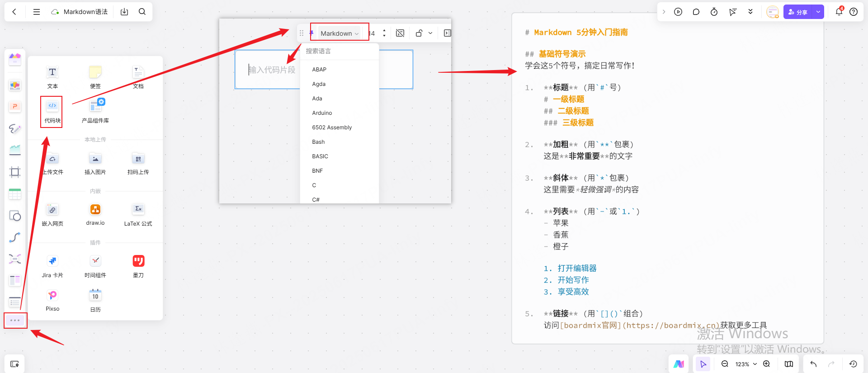Screen dimensions: 868x373
Task: Open the comment bubble tool
Action: [696, 12]
